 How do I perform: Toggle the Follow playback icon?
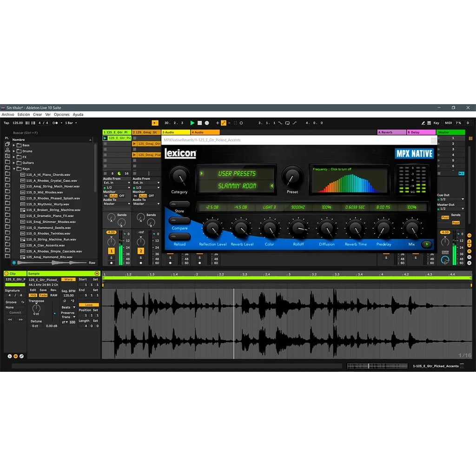pos(155,123)
